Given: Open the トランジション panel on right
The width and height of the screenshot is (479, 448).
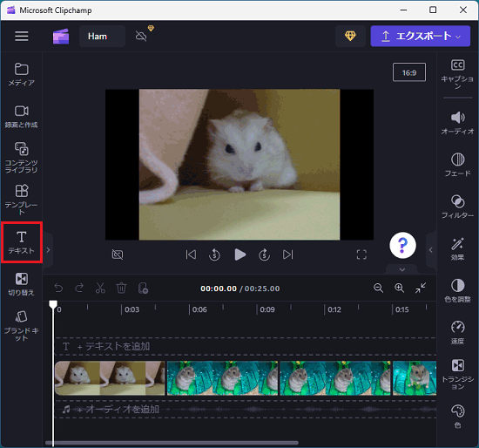Looking at the screenshot, I should click(x=457, y=375).
